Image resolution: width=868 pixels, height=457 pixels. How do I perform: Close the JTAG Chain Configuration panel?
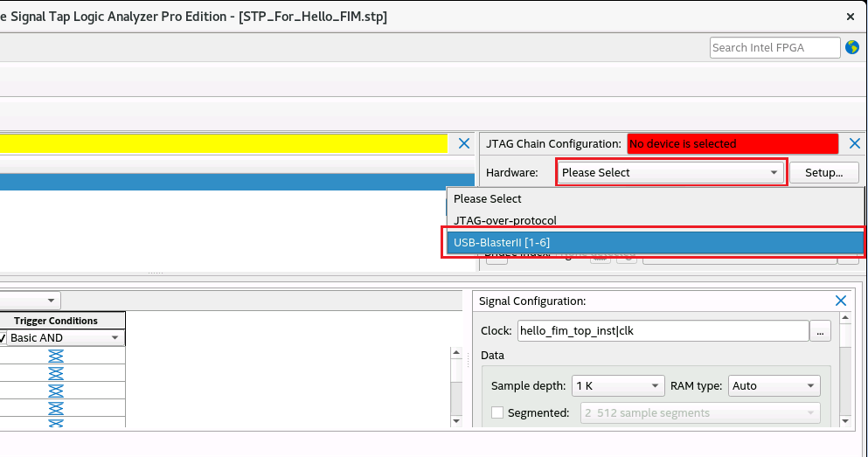854,143
